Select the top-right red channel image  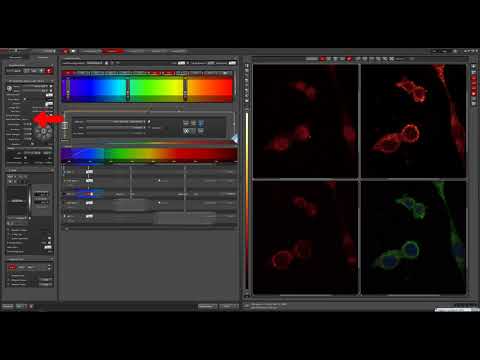[413, 121]
